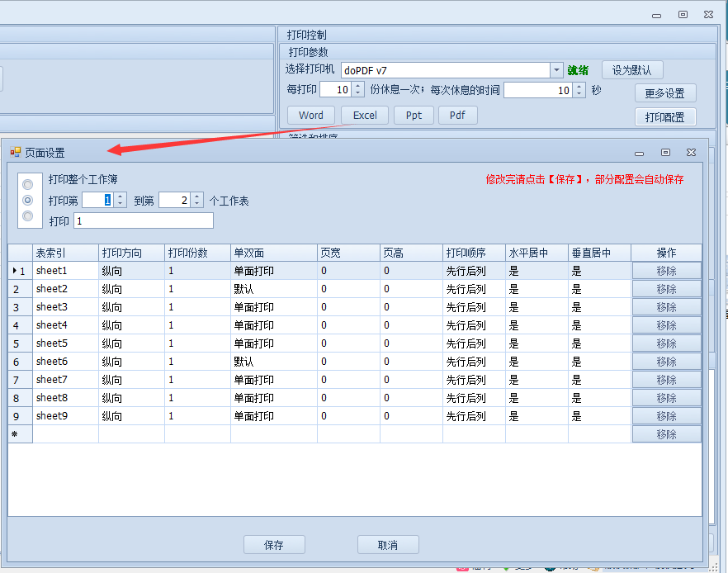Click the stepper on the start sheet field
The width and height of the screenshot is (728, 573).
[x=121, y=200]
